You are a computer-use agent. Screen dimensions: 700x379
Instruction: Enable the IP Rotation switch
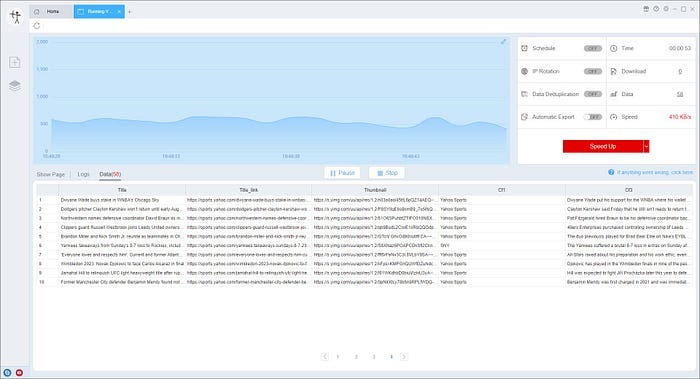[593, 71]
